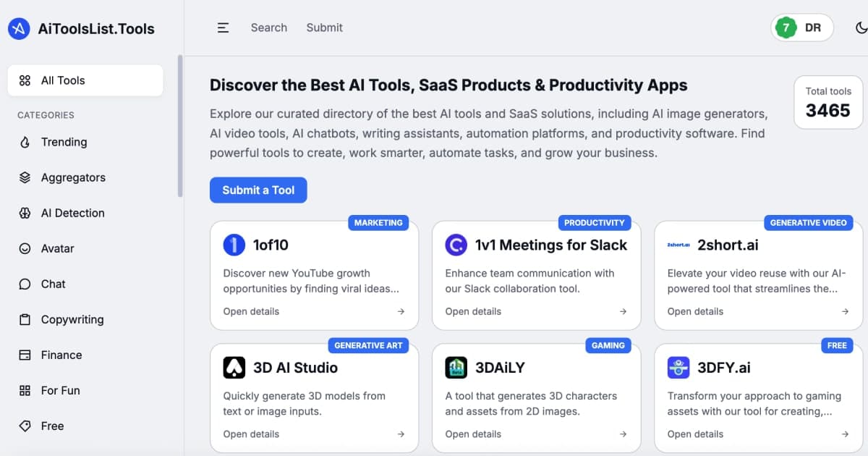The image size is (868, 456).
Task: Click the Copywriting clipboard icon
Action: 25,319
